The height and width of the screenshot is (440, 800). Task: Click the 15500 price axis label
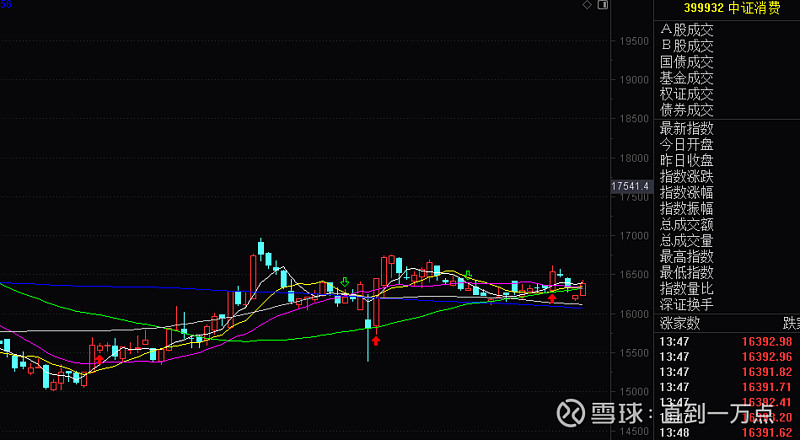coord(634,353)
